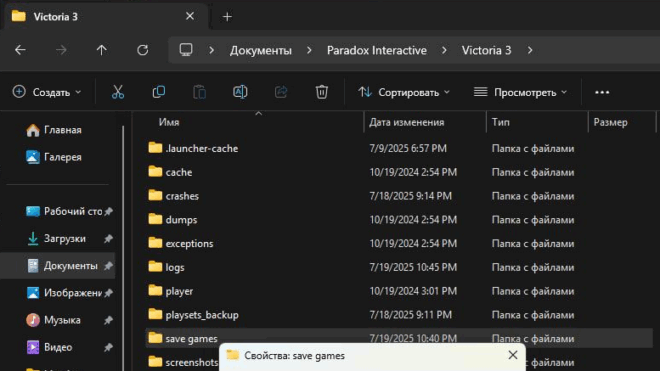Screen dimensions: 660x371
Task: Open Рабочий стол in the sidebar
Action: pos(64,211)
